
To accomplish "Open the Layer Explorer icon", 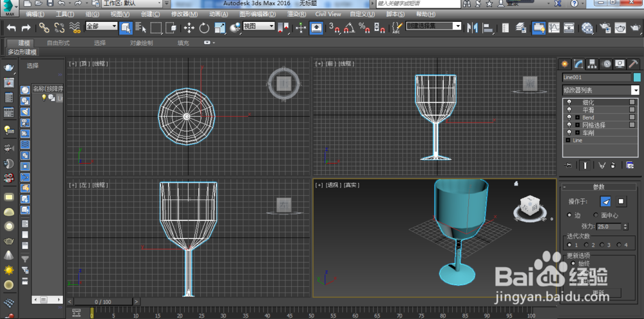I will click(521, 28).
